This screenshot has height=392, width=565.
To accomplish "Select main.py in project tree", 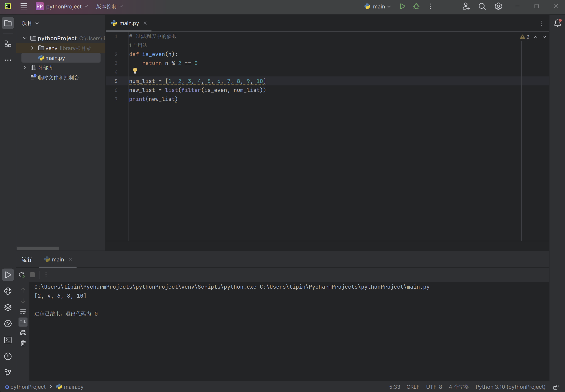I will click(61, 58).
